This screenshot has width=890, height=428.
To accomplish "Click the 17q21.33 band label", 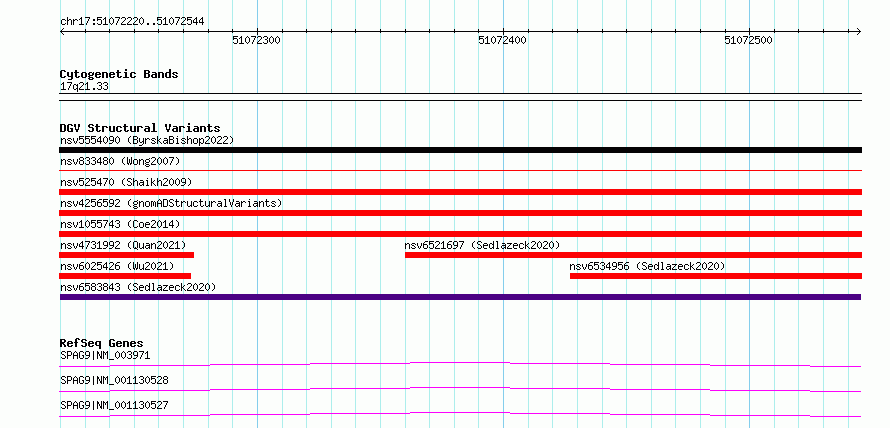I will click(x=84, y=87).
